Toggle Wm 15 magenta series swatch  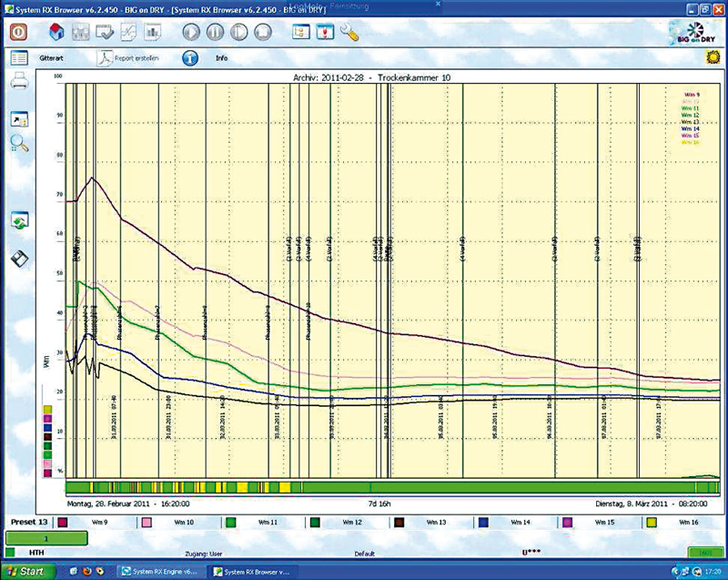(x=567, y=523)
